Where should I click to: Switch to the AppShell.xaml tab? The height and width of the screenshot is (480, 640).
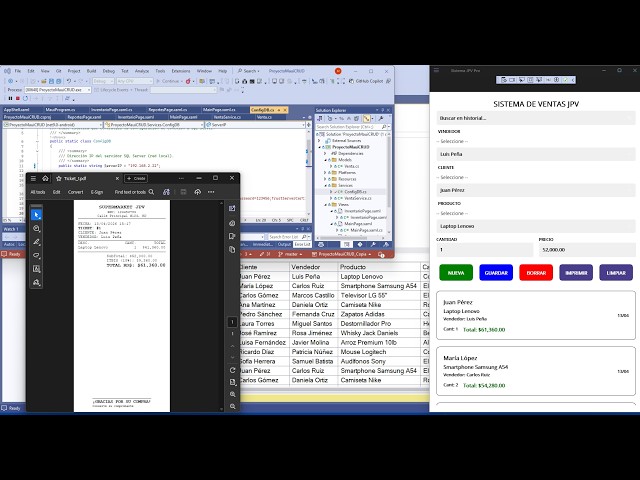[16, 110]
